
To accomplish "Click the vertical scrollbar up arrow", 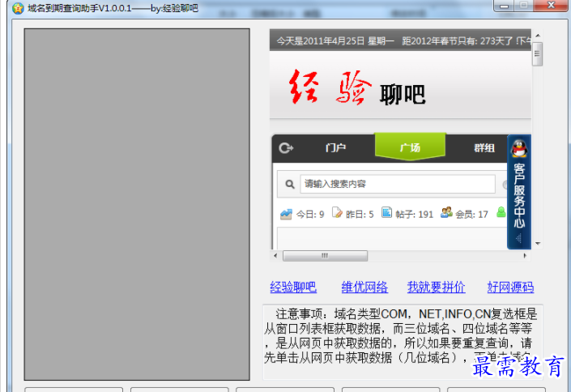I will [538, 36].
